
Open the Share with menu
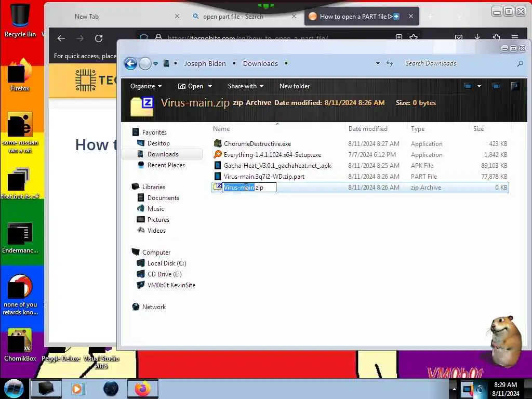tap(246, 86)
